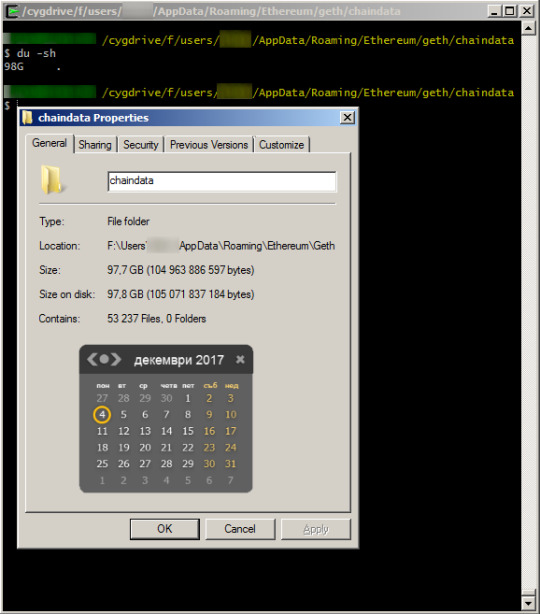Click the '53 237 Files, 0 Folders' text
The image size is (540, 614).
[x=157, y=319]
